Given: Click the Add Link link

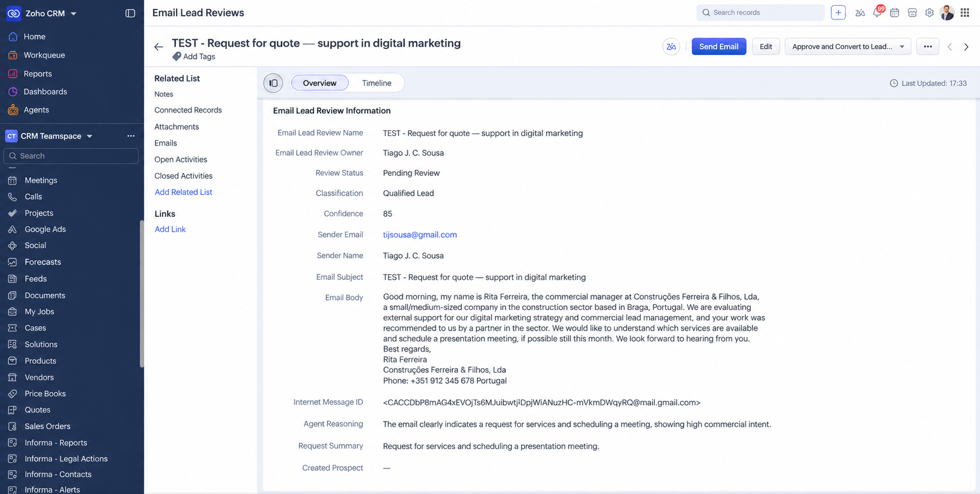Looking at the screenshot, I should (170, 229).
